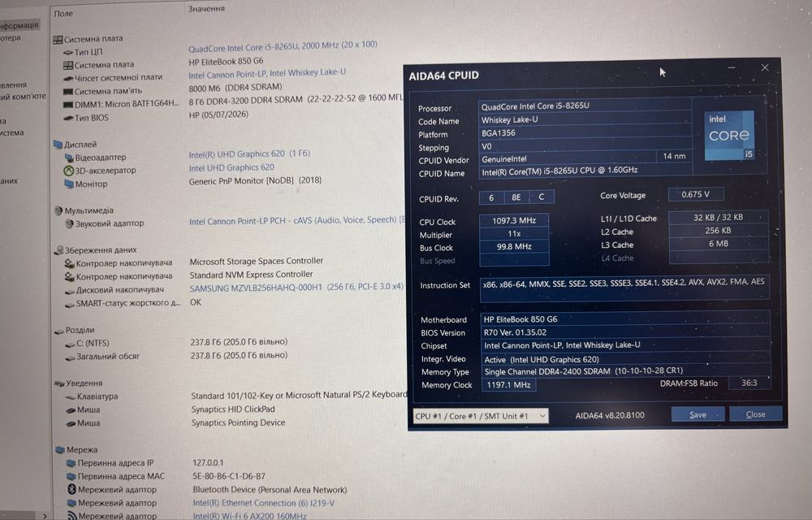
Task: Open the Intel UHD Graphics 620 accelerator link
Action: pos(231,168)
